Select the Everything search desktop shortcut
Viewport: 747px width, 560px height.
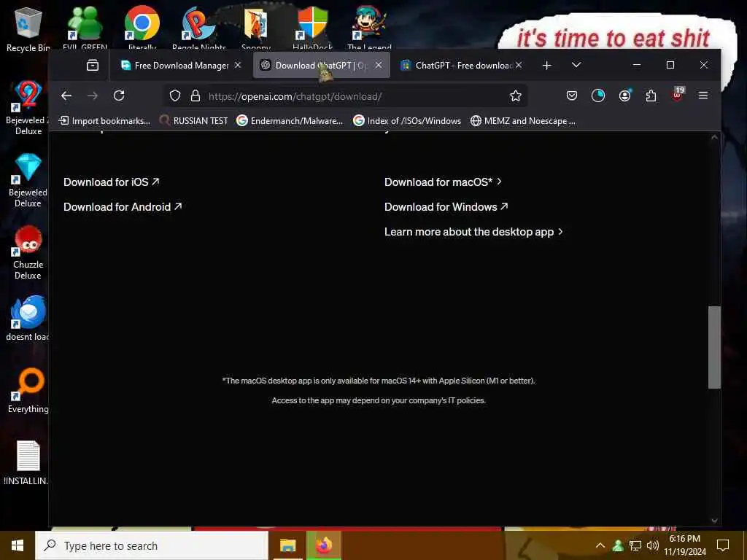click(28, 391)
